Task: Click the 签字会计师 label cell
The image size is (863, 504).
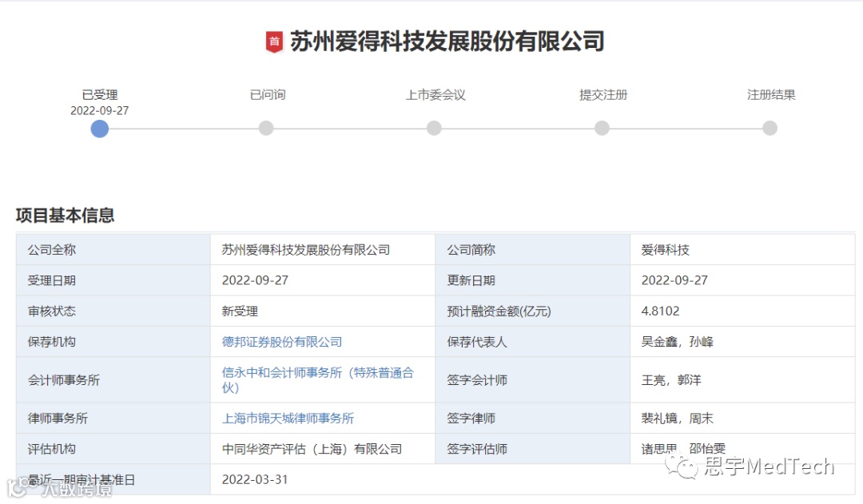Action: coord(533,379)
